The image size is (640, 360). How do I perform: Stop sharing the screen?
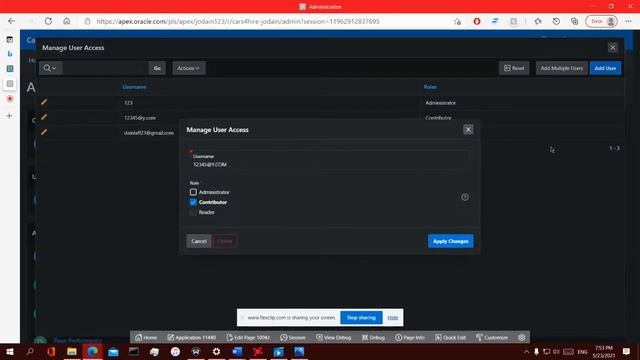[x=361, y=318]
